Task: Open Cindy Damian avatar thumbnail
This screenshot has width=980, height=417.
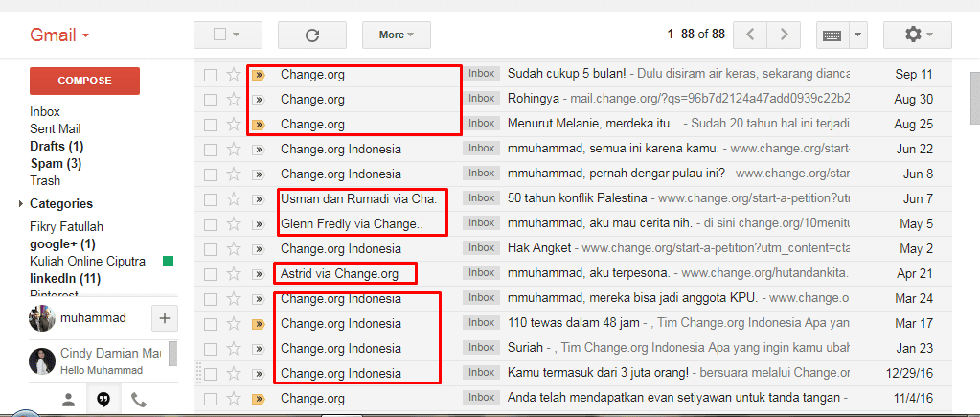Action: 40,361
